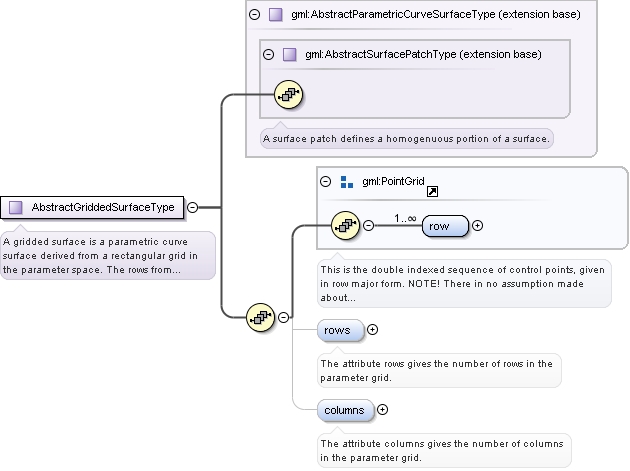
Task: Click the main sequence compositor near rows
Action: [x=260, y=317]
